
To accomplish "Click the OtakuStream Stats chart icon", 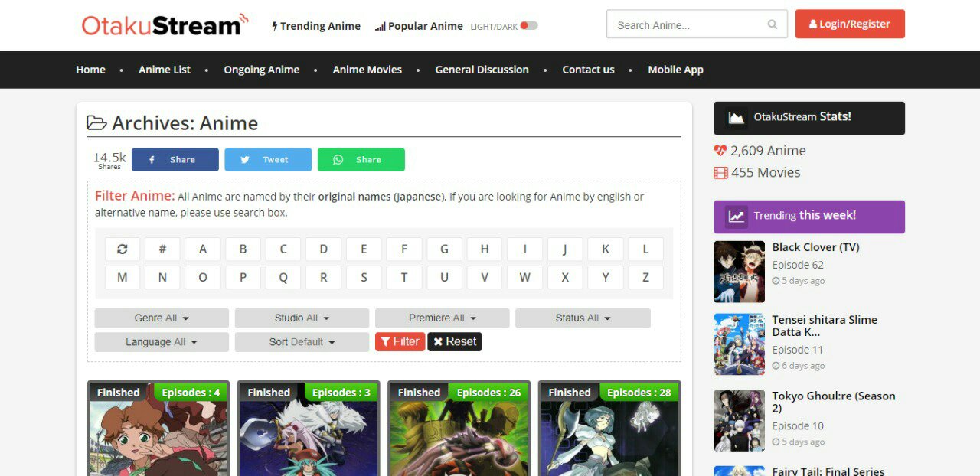I will (737, 118).
